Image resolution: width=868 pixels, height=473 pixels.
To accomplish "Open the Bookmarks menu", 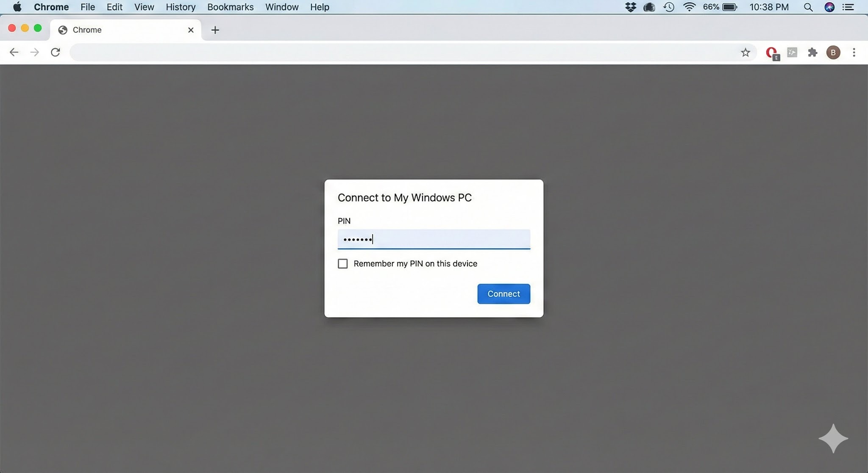I will pyautogui.click(x=230, y=7).
